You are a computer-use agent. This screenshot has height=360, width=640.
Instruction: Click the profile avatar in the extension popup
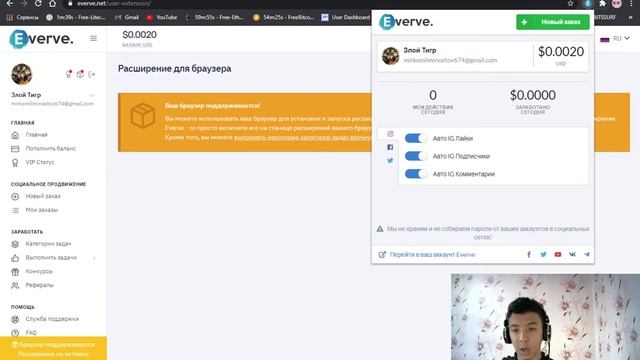(391, 56)
